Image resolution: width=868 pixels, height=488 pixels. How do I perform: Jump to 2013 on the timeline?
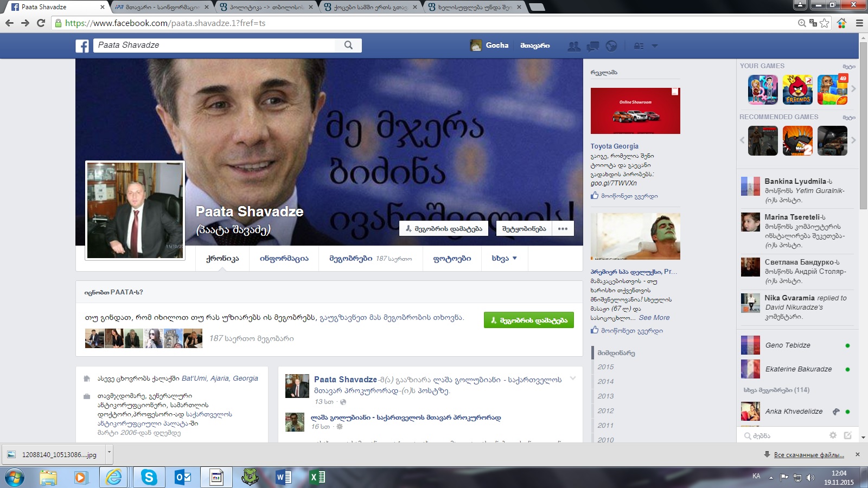pos(605,396)
